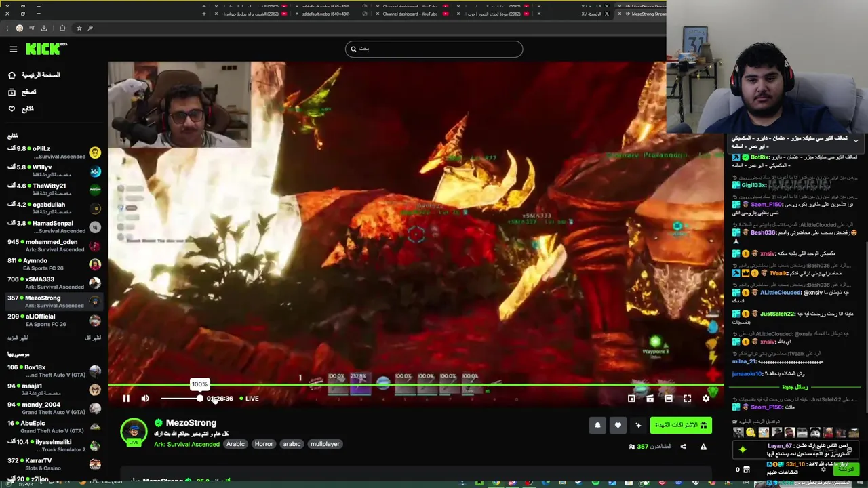The width and height of the screenshot is (868, 488).
Task: Click KarrarTV avatar in sidebar
Action: [x=95, y=464]
